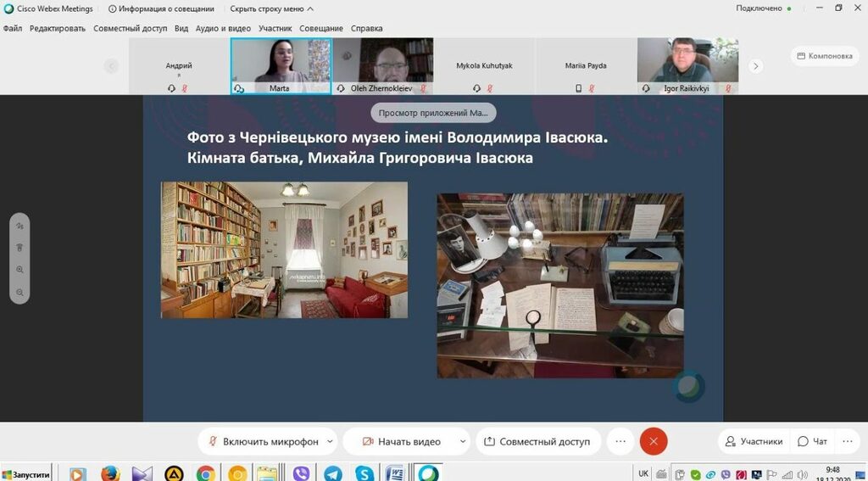Click the top icon in side toolbar

(19, 226)
